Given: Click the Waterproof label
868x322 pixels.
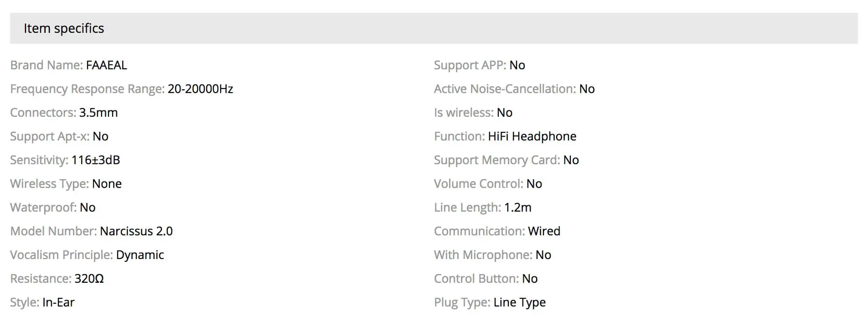Looking at the screenshot, I should tap(43, 208).
